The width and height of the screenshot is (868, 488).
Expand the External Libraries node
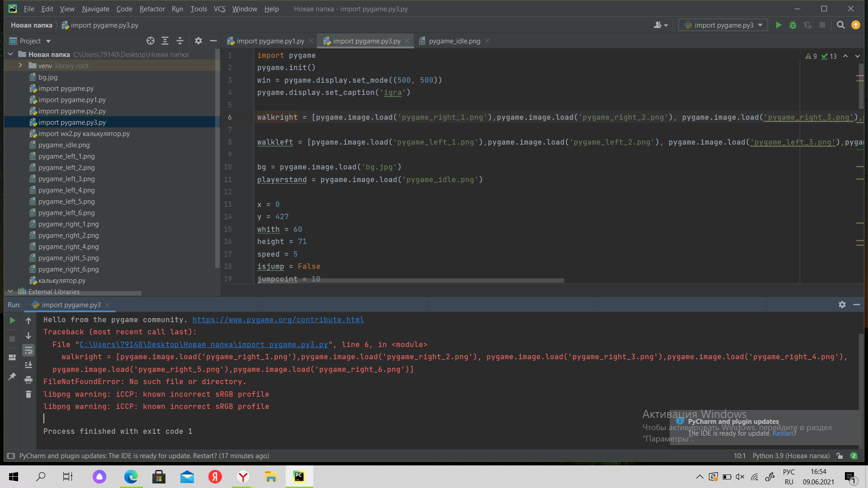pos(10,291)
